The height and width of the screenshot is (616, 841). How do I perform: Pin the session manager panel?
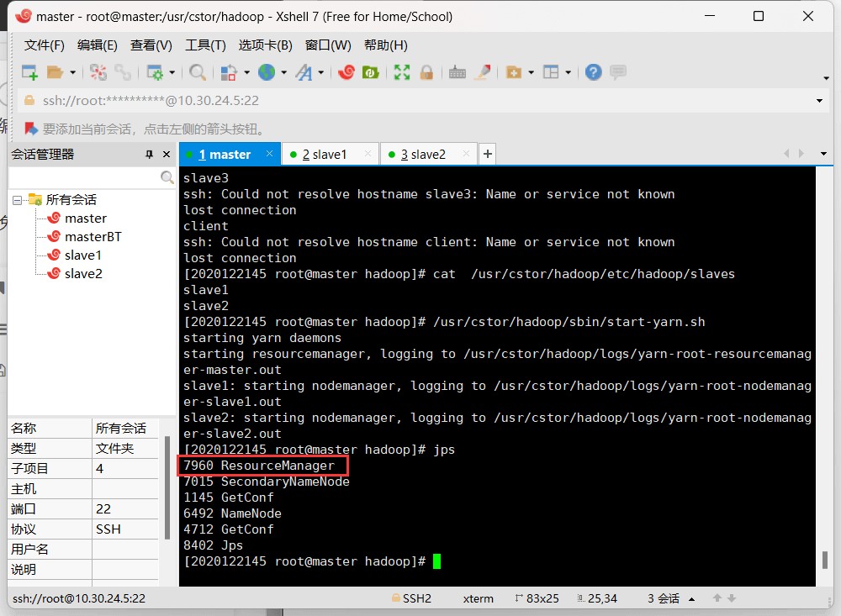150,155
